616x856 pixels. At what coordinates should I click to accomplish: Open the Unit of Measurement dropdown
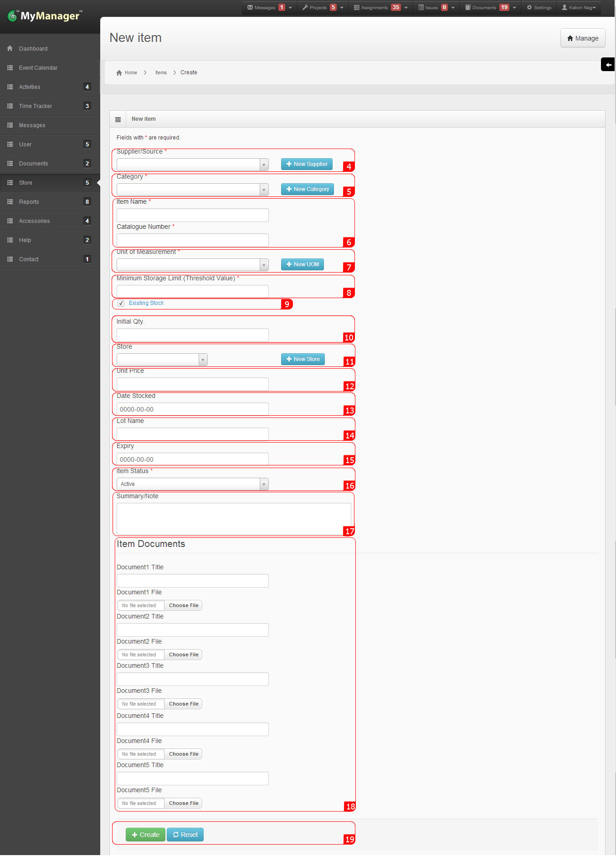193,265
